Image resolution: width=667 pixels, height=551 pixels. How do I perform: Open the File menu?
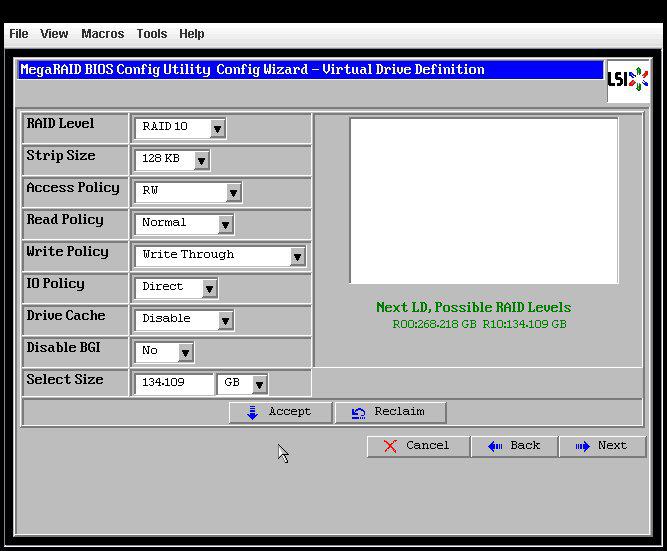click(x=19, y=34)
